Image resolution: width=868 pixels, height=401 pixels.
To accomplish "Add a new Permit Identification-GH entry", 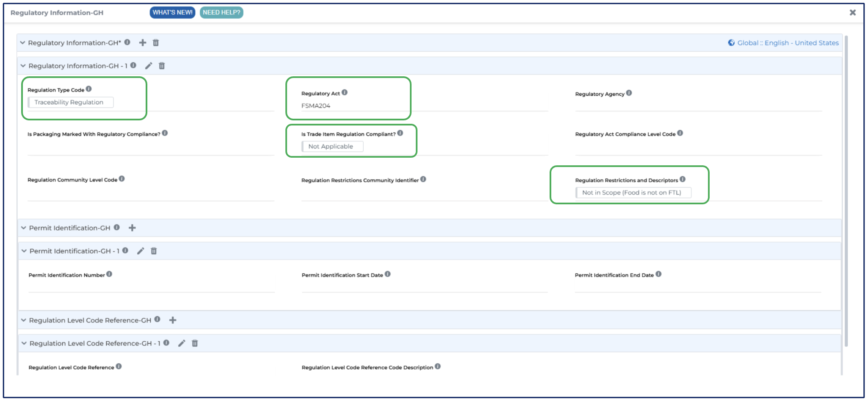I will click(132, 228).
